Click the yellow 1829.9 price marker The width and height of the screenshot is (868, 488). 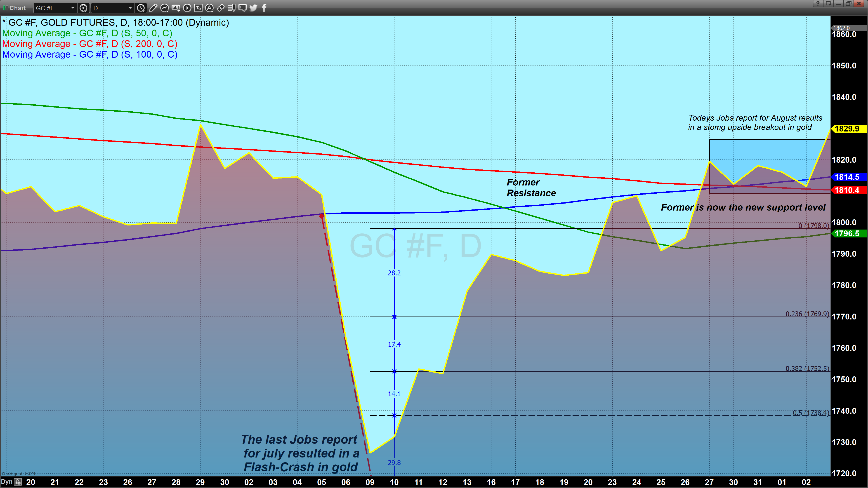pos(847,129)
